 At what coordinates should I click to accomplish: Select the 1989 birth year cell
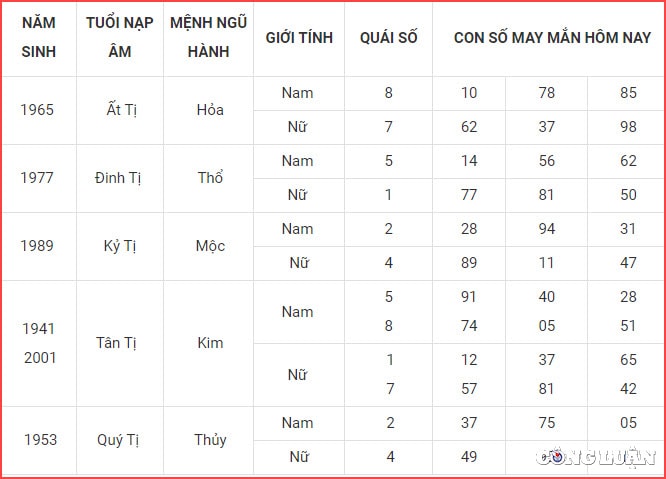tap(37, 246)
